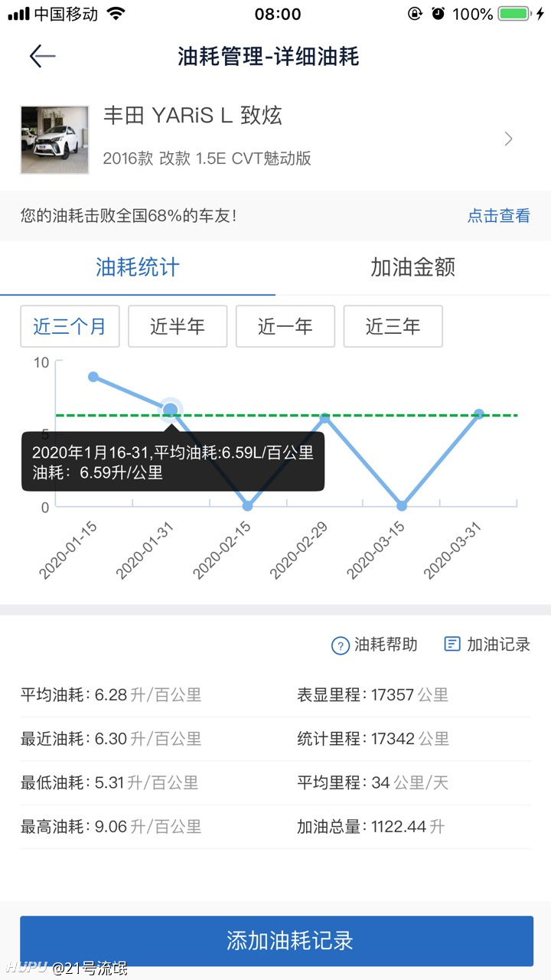The image size is (551, 980).
Task: Click the 点击查看 link
Action: [499, 216]
